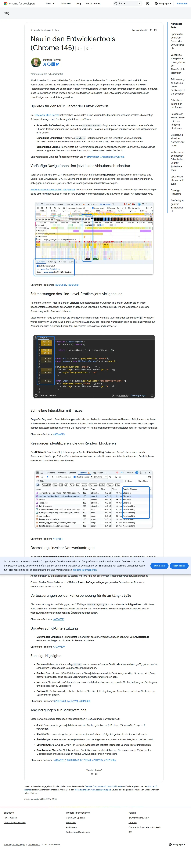Open the cookie banner 'Weitere Informationen' link
This screenshot has height=868, width=191.
85,570
